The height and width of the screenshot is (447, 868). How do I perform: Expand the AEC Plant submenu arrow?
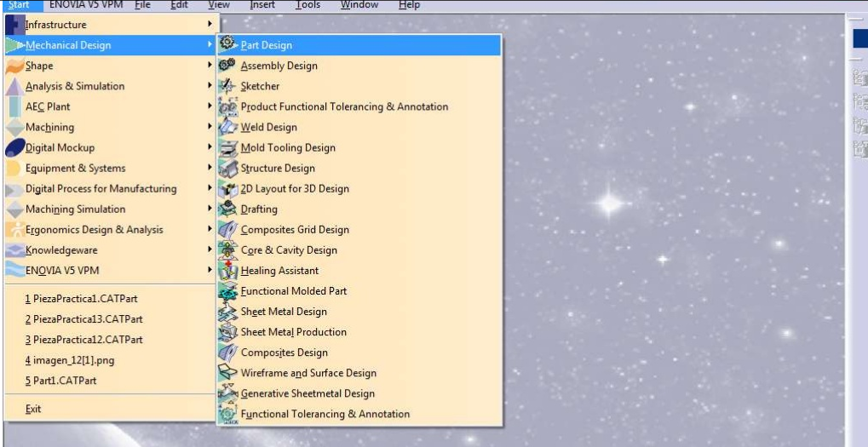[x=210, y=106]
